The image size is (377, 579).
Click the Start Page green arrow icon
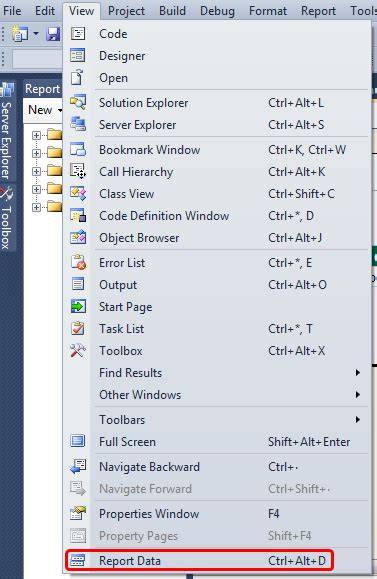(x=78, y=306)
